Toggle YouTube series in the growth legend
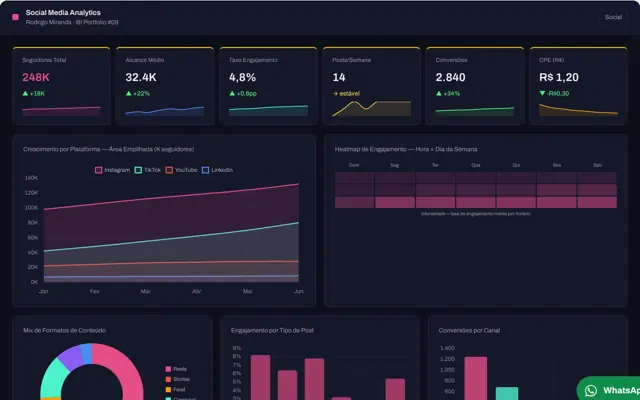The height and width of the screenshot is (400, 640). pos(181,170)
